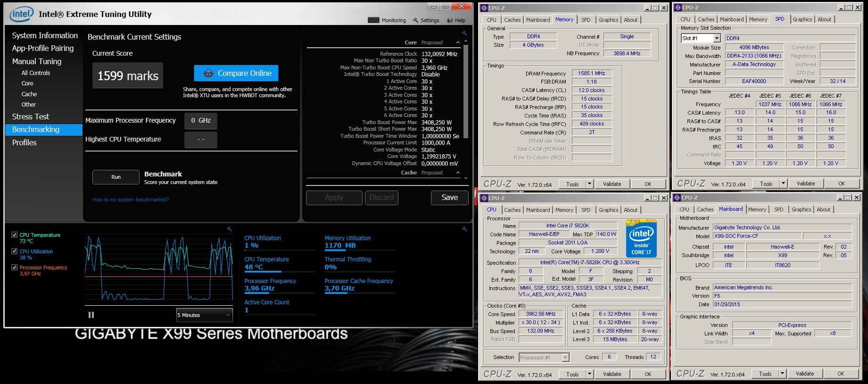Click Validate in CPU-Z Memory window

pos(612,184)
